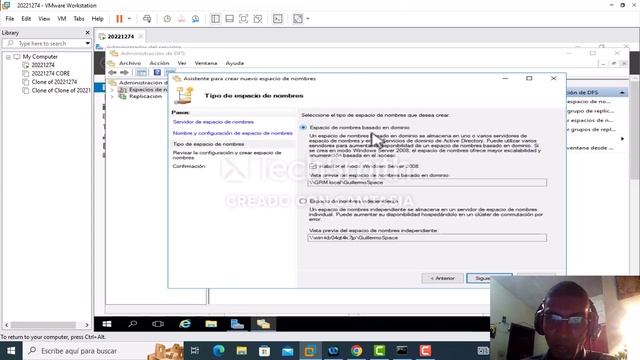
Task: Open the power options arrow beside pause
Action: 129,19
